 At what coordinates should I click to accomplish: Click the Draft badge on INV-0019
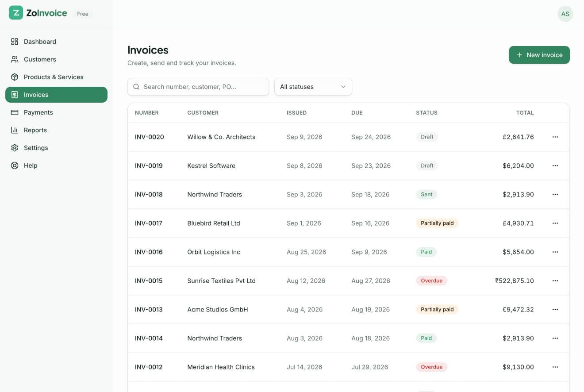427,166
